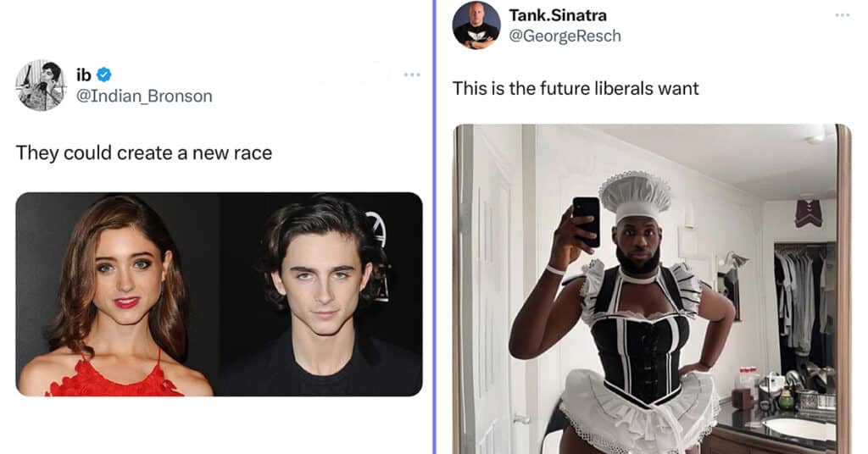The image size is (868, 454).
Task: Open the three-dot menu on ib's tweet
Action: coord(412,75)
